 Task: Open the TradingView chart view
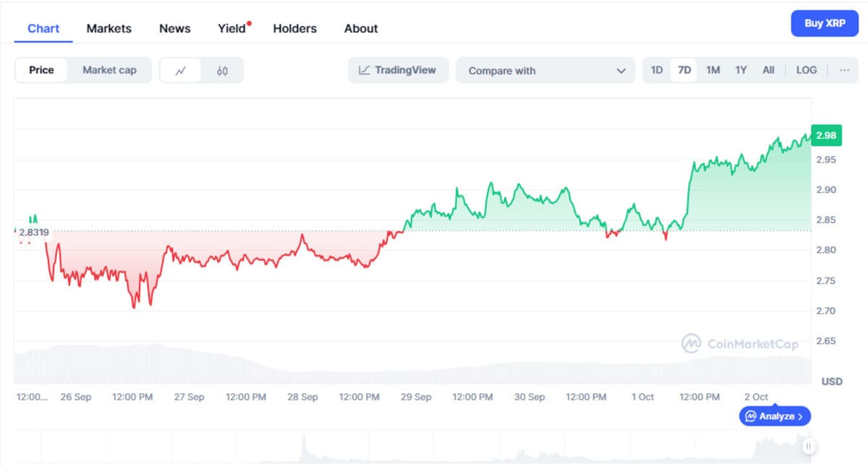(398, 70)
